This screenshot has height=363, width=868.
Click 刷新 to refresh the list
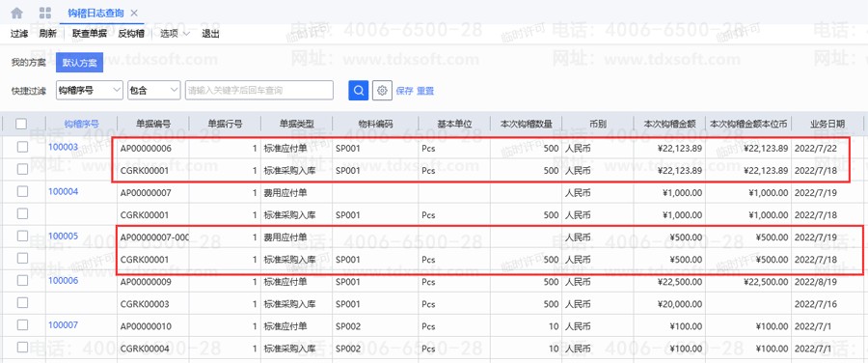click(x=47, y=34)
